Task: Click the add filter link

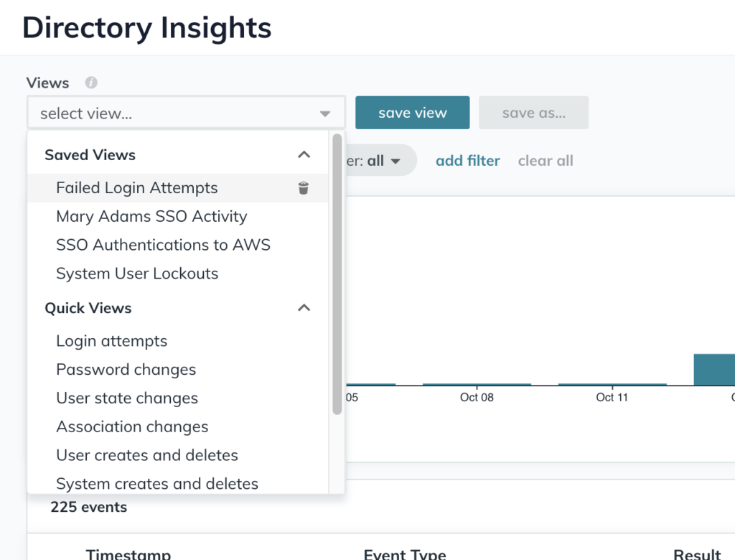Action: point(467,161)
